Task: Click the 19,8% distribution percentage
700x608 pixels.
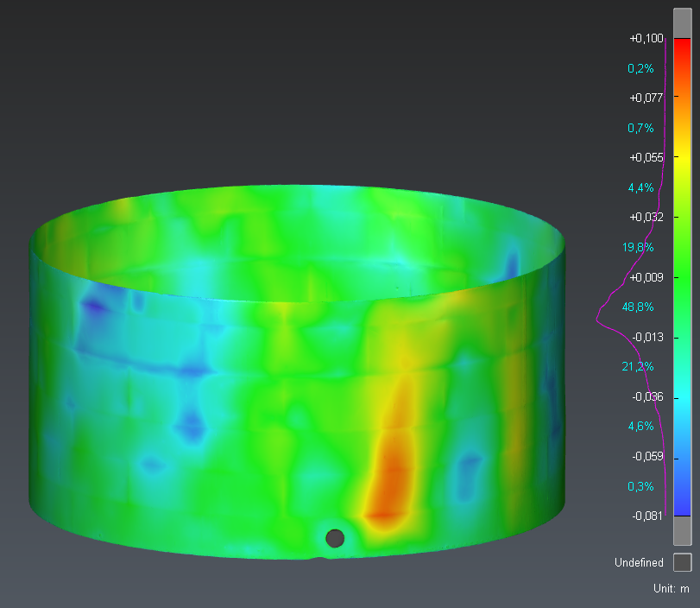Action: (638, 248)
